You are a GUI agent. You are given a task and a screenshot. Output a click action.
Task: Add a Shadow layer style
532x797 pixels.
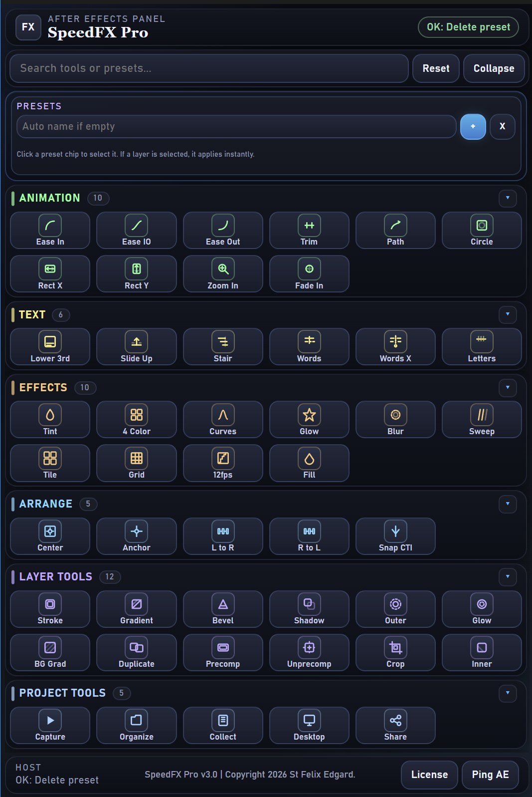pyautogui.click(x=309, y=609)
